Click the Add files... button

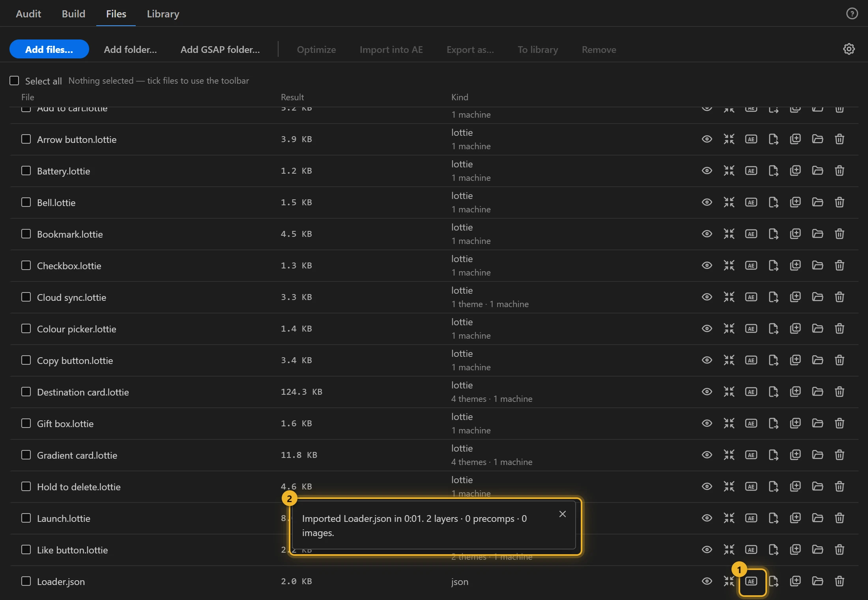click(49, 49)
